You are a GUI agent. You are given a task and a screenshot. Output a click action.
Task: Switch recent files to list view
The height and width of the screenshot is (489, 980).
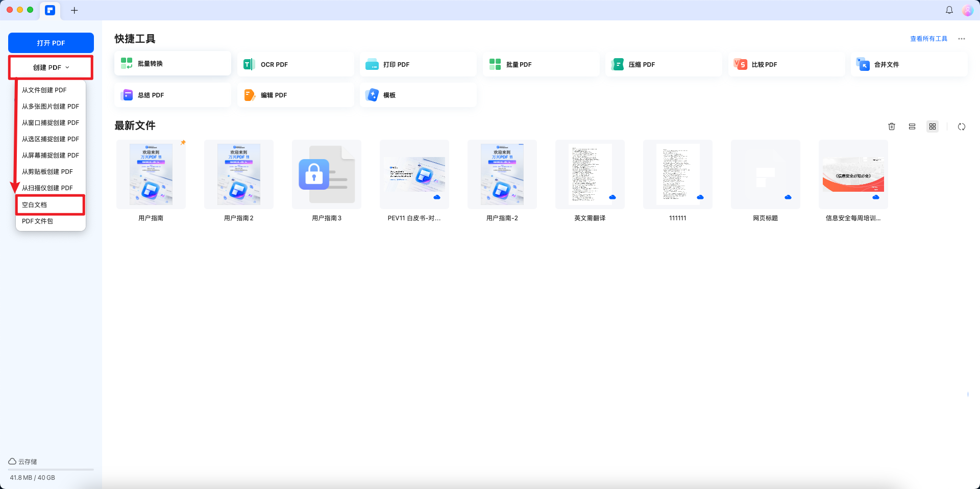(912, 126)
